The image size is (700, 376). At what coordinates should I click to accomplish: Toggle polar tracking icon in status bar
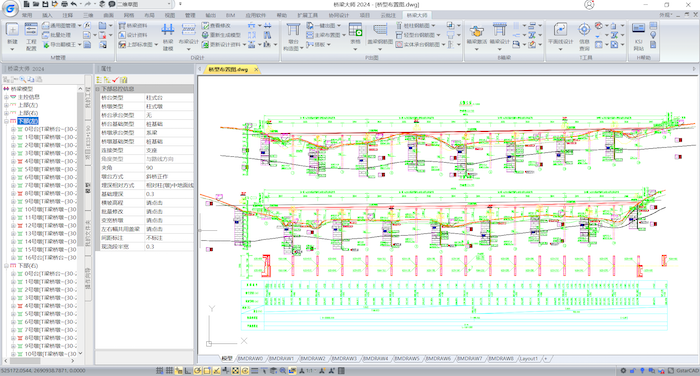pos(197,371)
